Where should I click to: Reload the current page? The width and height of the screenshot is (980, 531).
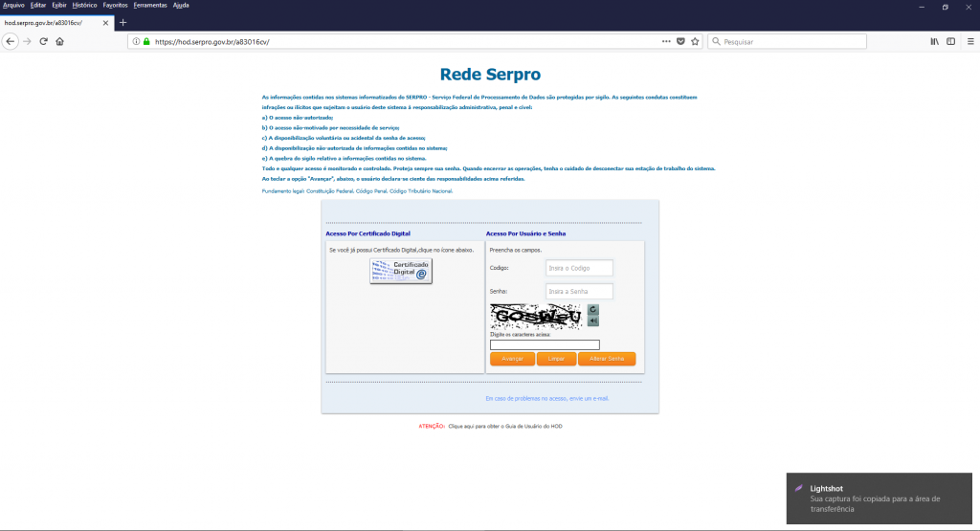(43, 42)
